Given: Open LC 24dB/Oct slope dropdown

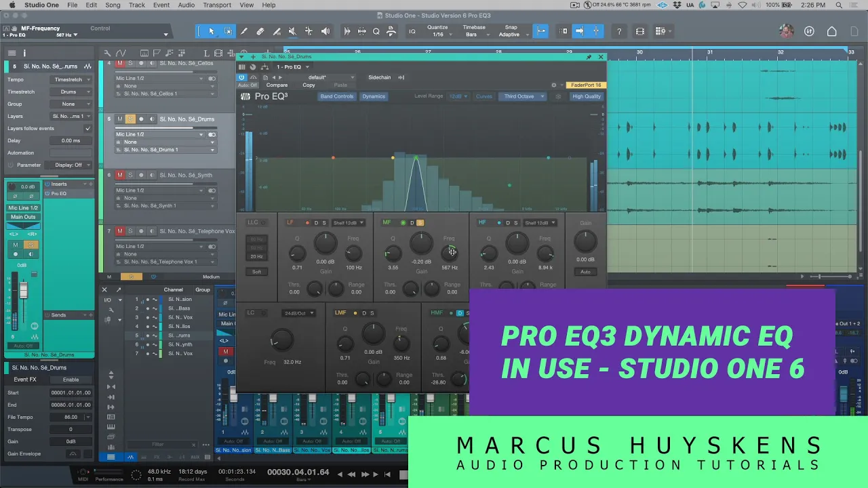Looking at the screenshot, I should 298,313.
